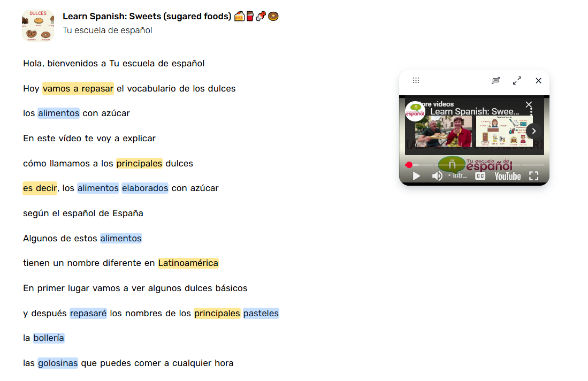The width and height of the screenshot is (588, 381).
Task: Open the Learn Spanish: Swee... video title
Action: (475, 111)
